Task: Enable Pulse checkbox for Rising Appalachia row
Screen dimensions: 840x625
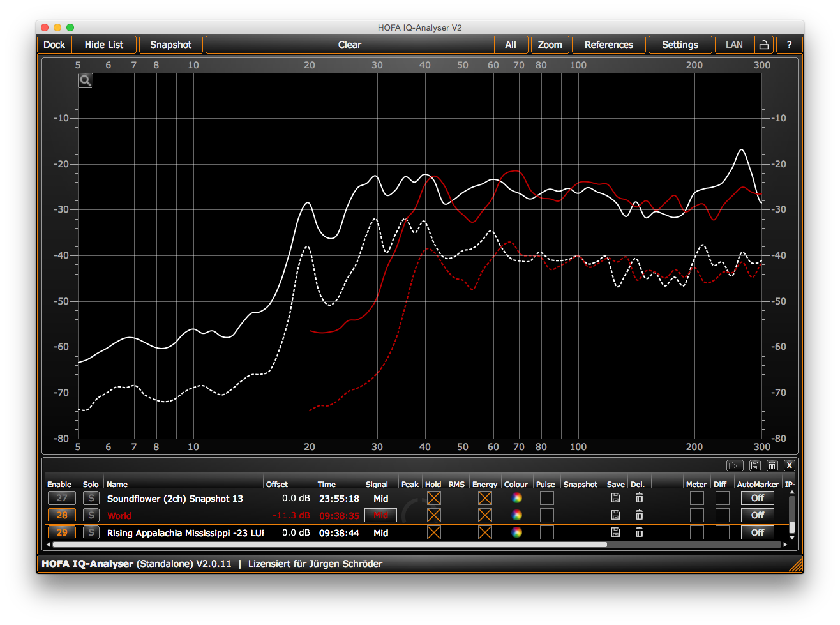Action: click(547, 532)
